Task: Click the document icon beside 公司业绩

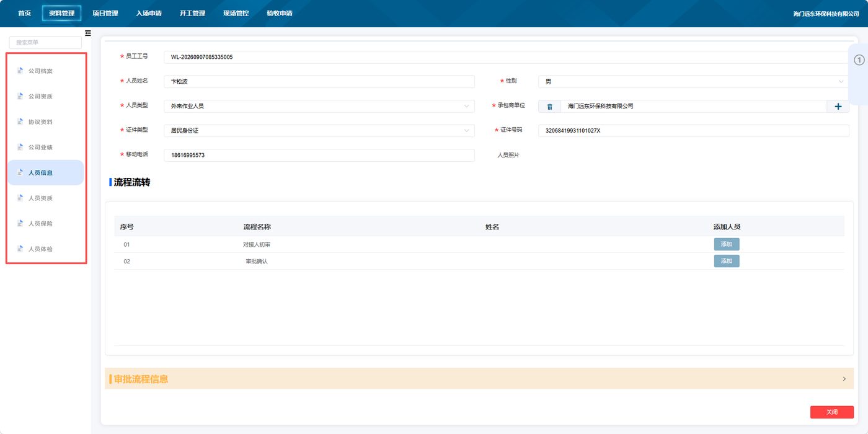Action: click(20, 148)
